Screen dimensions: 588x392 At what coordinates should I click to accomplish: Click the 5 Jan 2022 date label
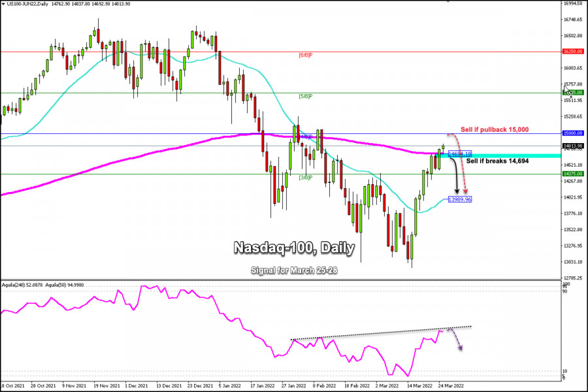[230, 385]
